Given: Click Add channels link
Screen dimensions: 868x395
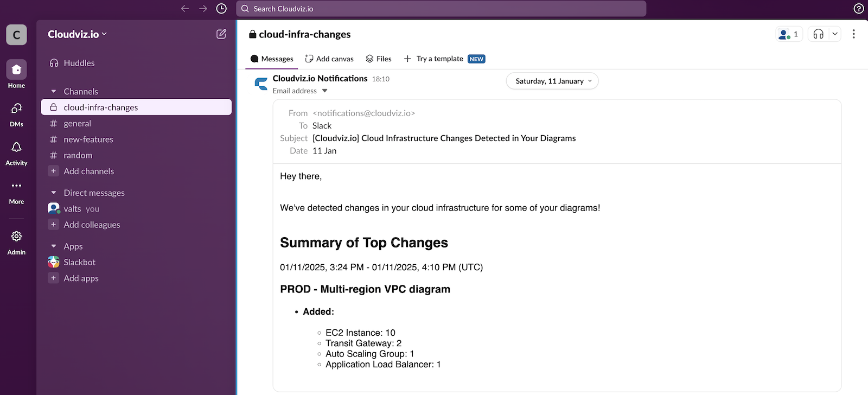Looking at the screenshot, I should [89, 171].
